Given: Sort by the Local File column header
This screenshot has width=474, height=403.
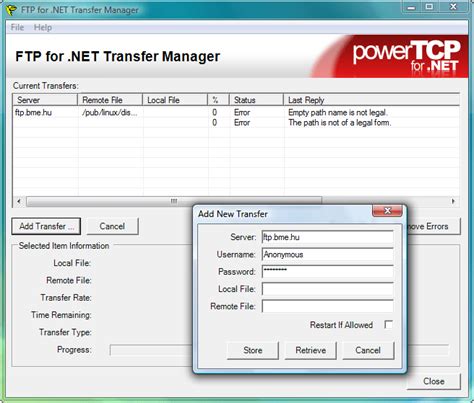Looking at the screenshot, I should tap(175, 100).
